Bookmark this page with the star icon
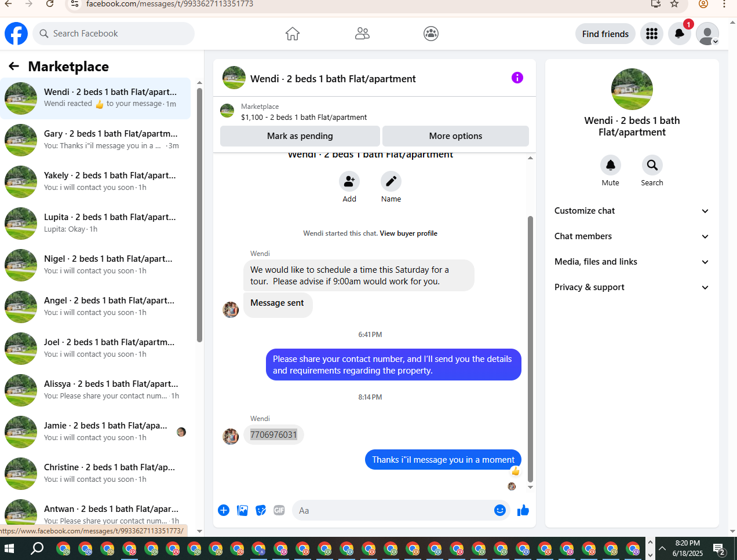The width and height of the screenshot is (737, 560). (674, 3)
